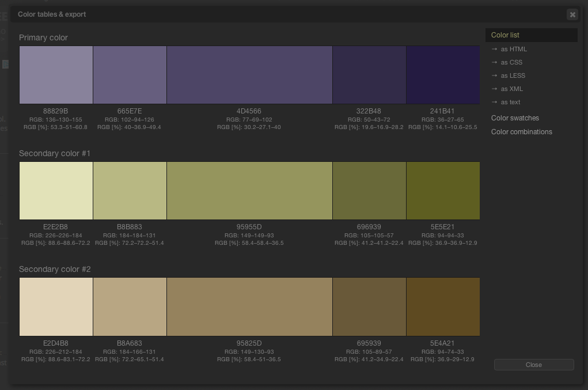588x390 pixels.
Task: Export color list as CSS
Action: click(x=511, y=62)
